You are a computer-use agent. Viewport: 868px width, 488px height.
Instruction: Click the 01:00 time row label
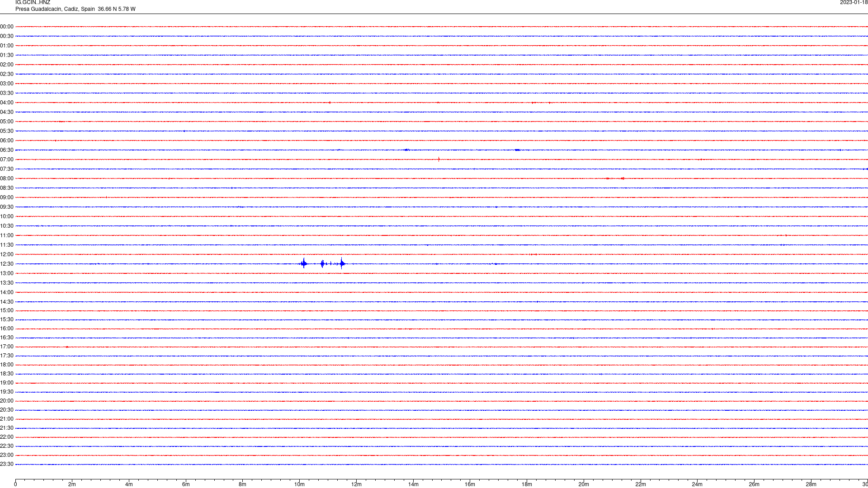(x=7, y=46)
